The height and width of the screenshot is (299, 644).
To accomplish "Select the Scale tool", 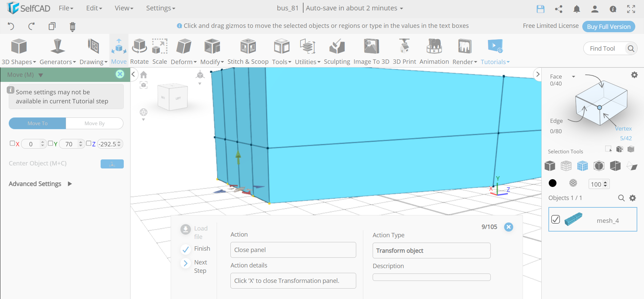I will click(160, 51).
